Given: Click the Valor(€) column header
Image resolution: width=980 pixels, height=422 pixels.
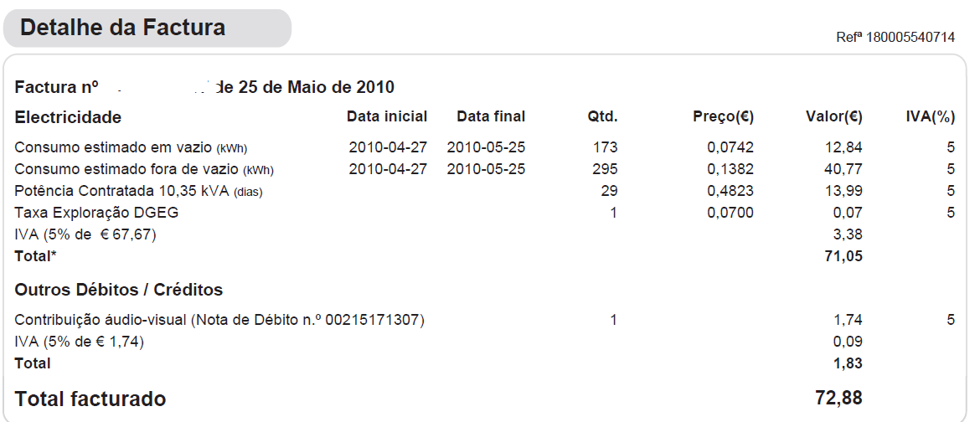Looking at the screenshot, I should click(x=834, y=116).
